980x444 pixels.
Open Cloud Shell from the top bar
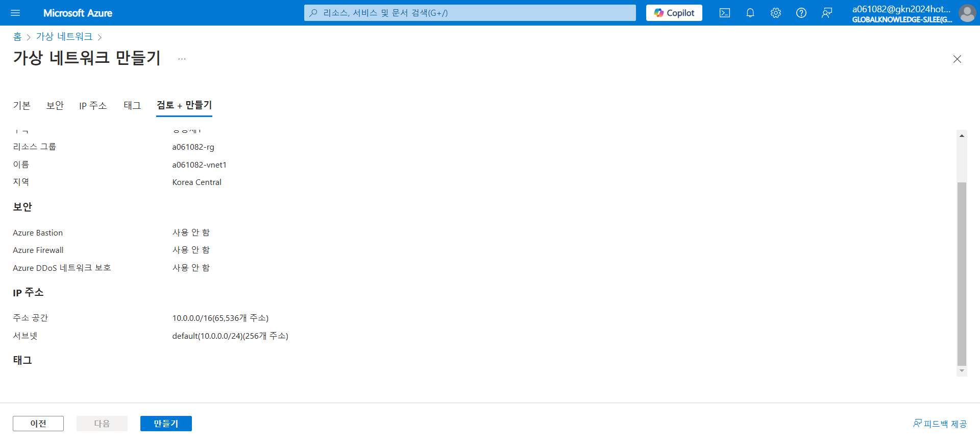pos(725,13)
